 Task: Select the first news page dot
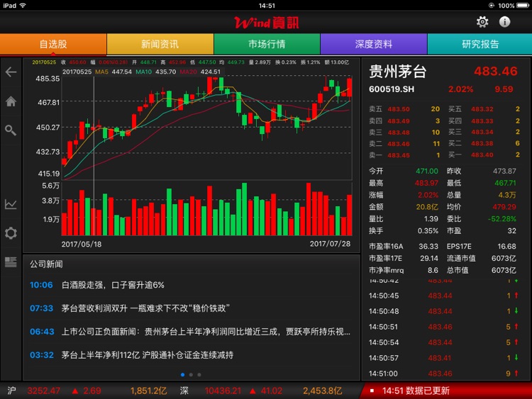tap(182, 375)
